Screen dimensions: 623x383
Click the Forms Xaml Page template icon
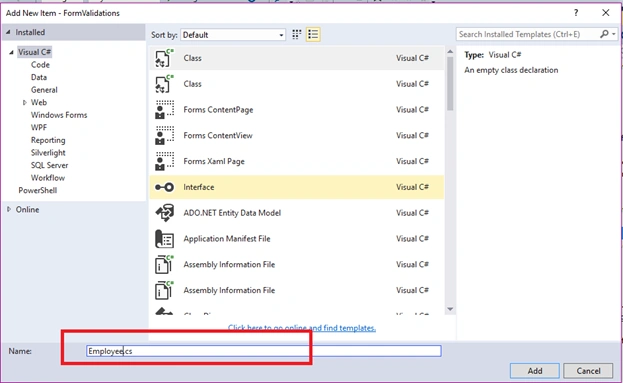pyautogui.click(x=164, y=161)
